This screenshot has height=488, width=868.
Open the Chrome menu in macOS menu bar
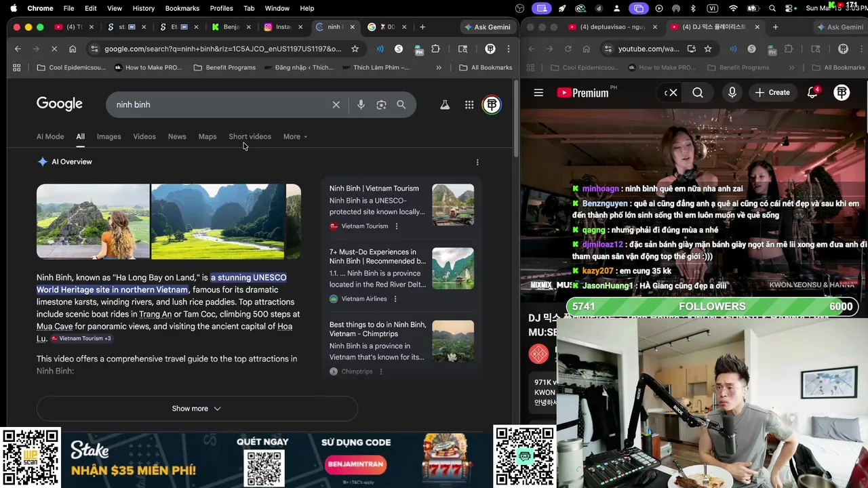pos(40,8)
